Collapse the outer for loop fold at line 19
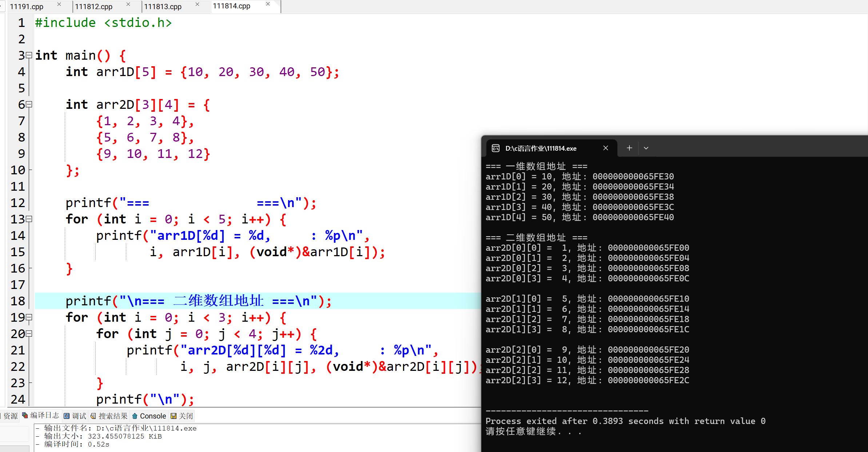Image resolution: width=868 pixels, height=452 pixels. [29, 317]
